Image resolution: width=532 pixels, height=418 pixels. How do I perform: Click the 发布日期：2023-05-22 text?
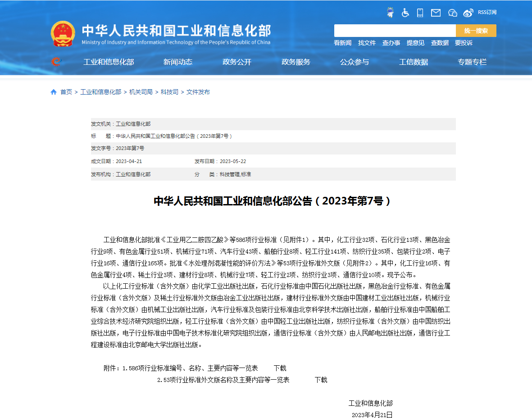coord(220,162)
